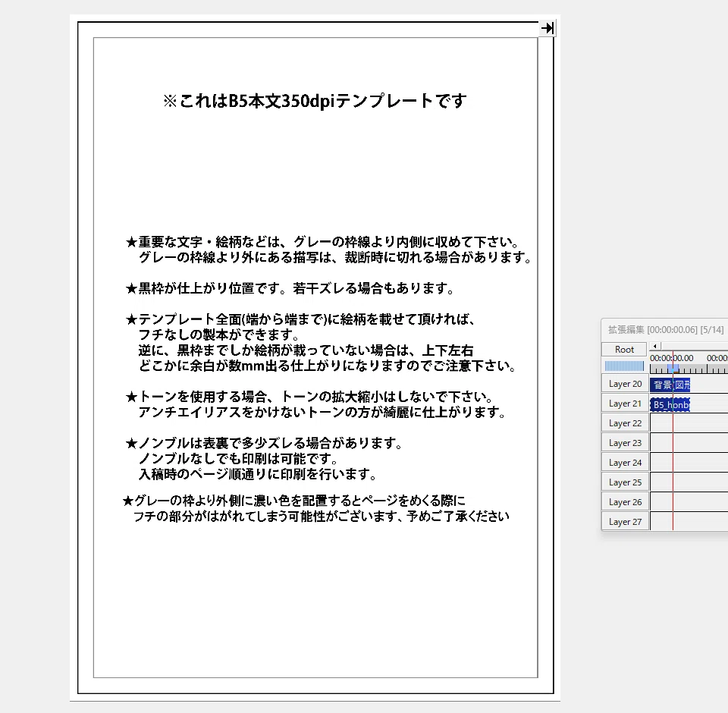Image resolution: width=728 pixels, height=713 pixels.
Task: Click the ★重要な文字・絵柄などは line
Action: pyautogui.click(x=322, y=242)
